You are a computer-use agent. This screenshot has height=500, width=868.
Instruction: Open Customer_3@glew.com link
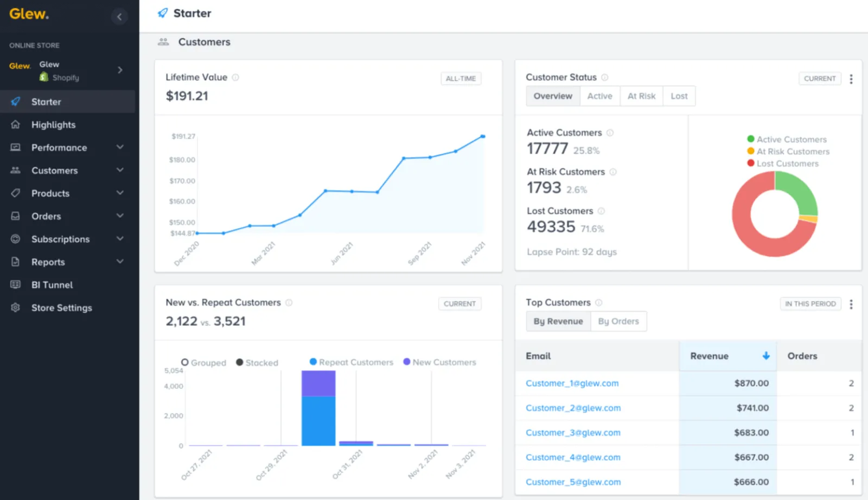coord(573,433)
